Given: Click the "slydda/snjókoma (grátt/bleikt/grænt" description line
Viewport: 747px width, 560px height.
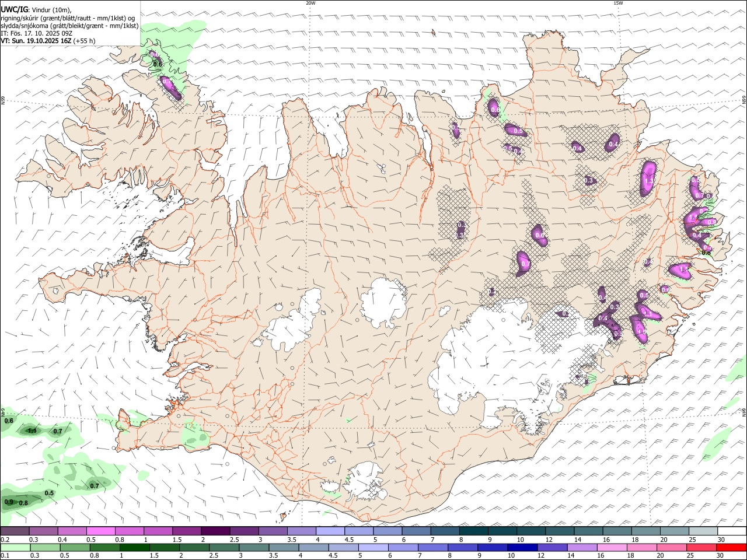Looking at the screenshot, I should tap(69, 26).
